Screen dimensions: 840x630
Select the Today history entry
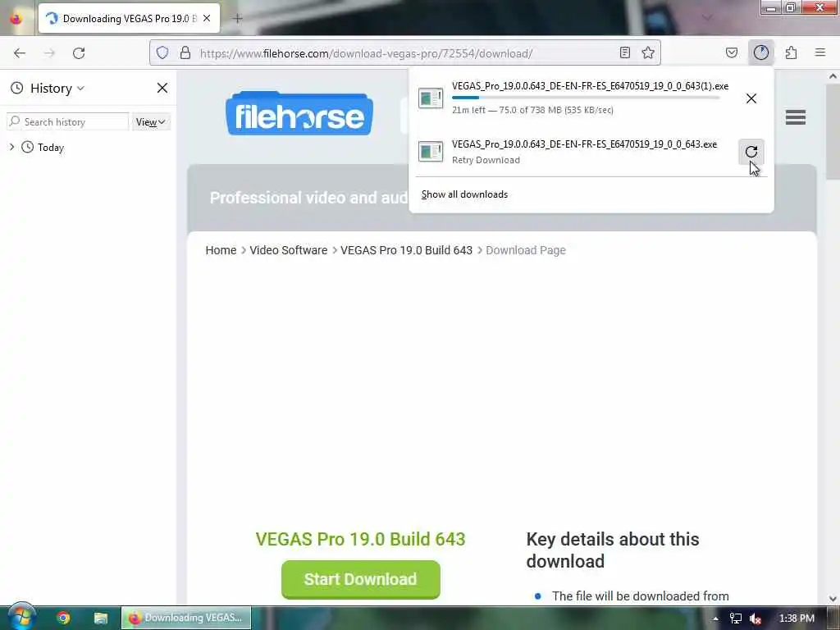51,148
